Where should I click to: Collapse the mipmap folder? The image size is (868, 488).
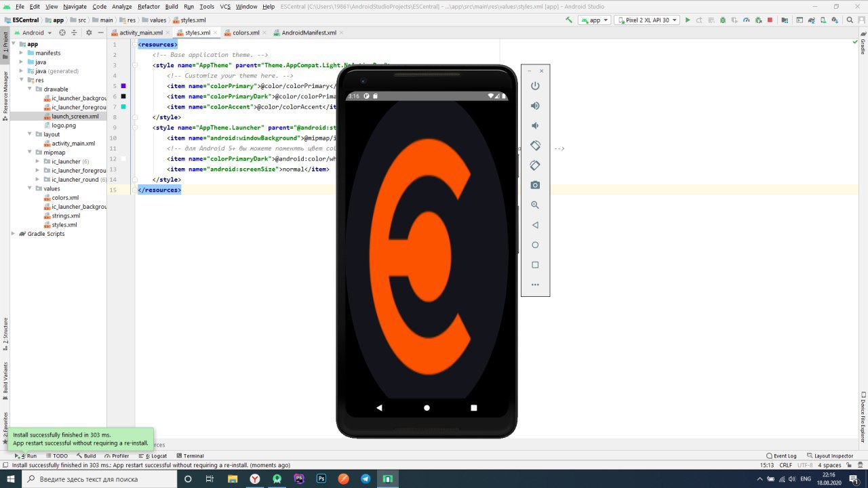tap(31, 152)
